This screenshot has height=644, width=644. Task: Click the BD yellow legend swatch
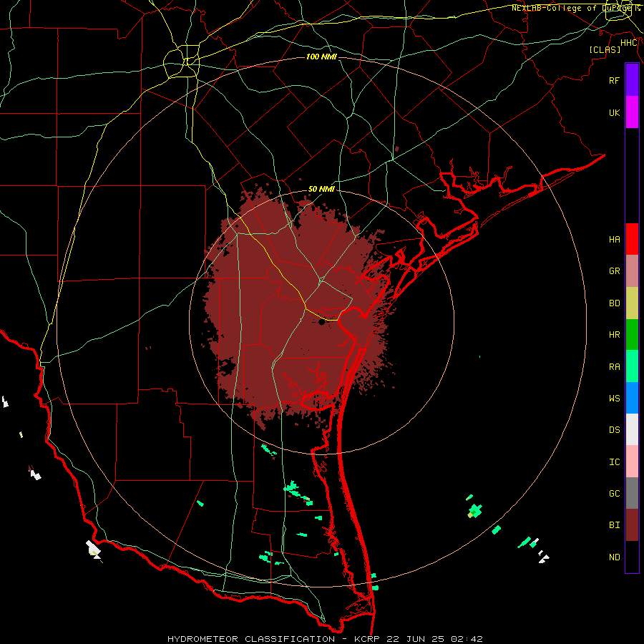coord(632,303)
